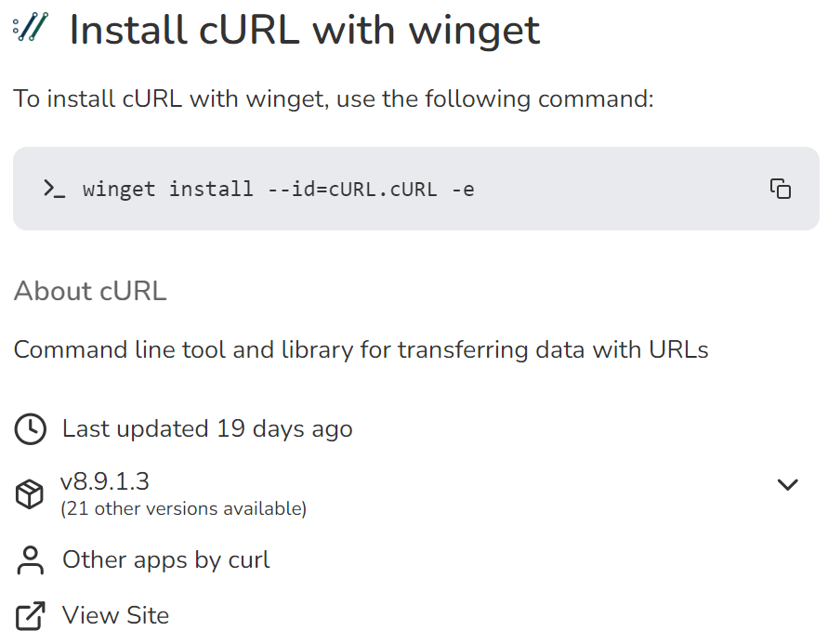Click the person icon beside Other apps

(x=31, y=560)
